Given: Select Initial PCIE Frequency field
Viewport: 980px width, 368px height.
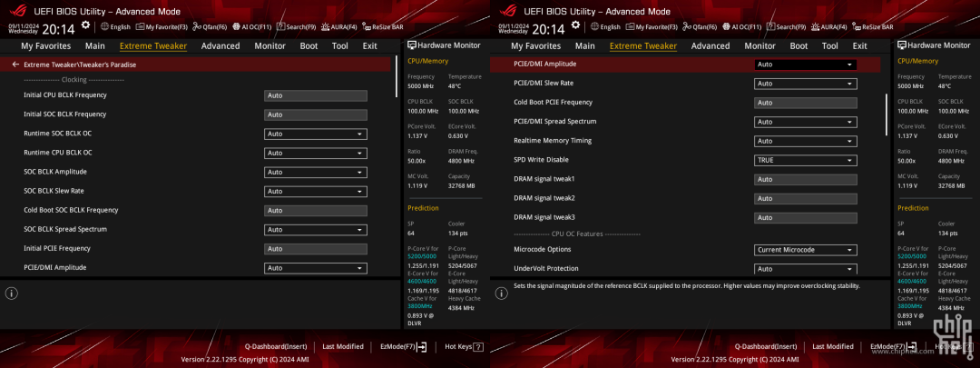Looking at the screenshot, I should pyautogui.click(x=316, y=248).
